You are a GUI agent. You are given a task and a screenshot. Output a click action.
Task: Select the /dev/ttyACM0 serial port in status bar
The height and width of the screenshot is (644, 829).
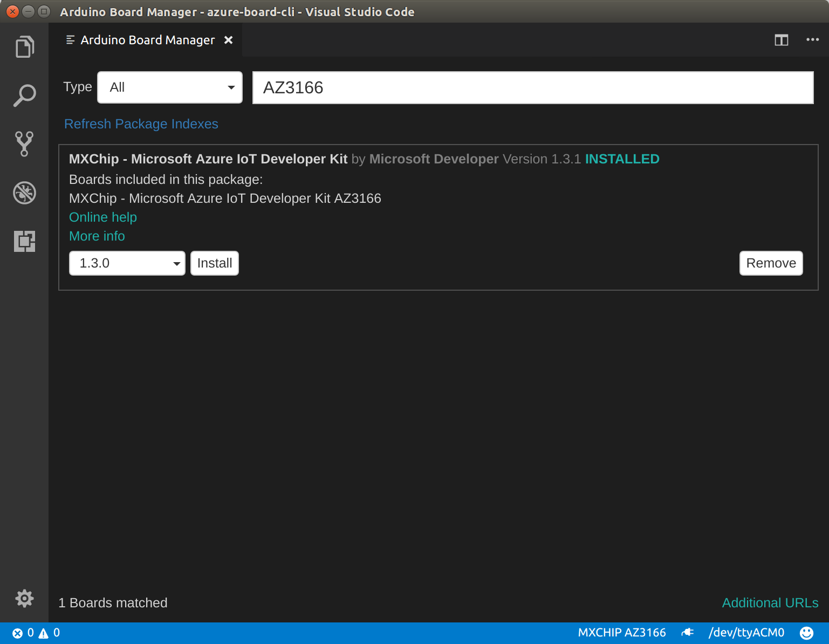(x=746, y=633)
